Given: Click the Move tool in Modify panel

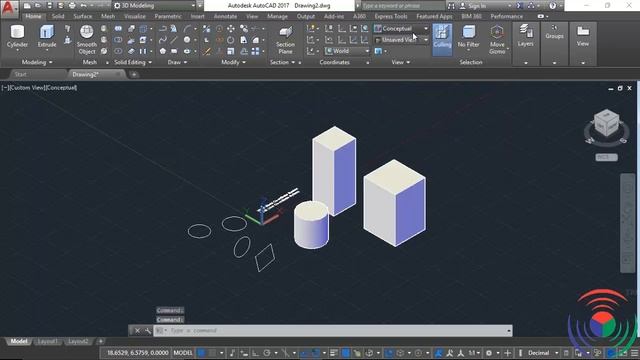Looking at the screenshot, I should point(231,29).
